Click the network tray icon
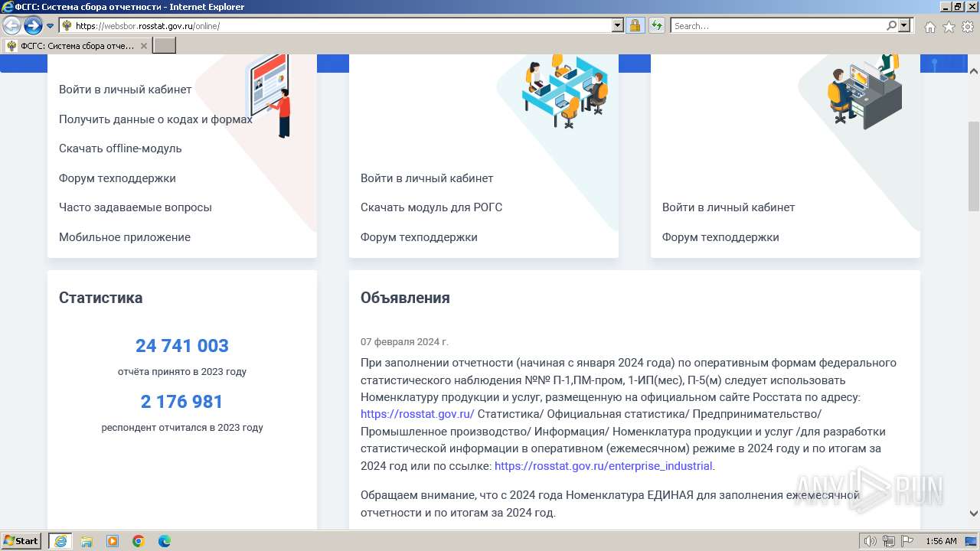This screenshot has height=551, width=980. [889, 541]
